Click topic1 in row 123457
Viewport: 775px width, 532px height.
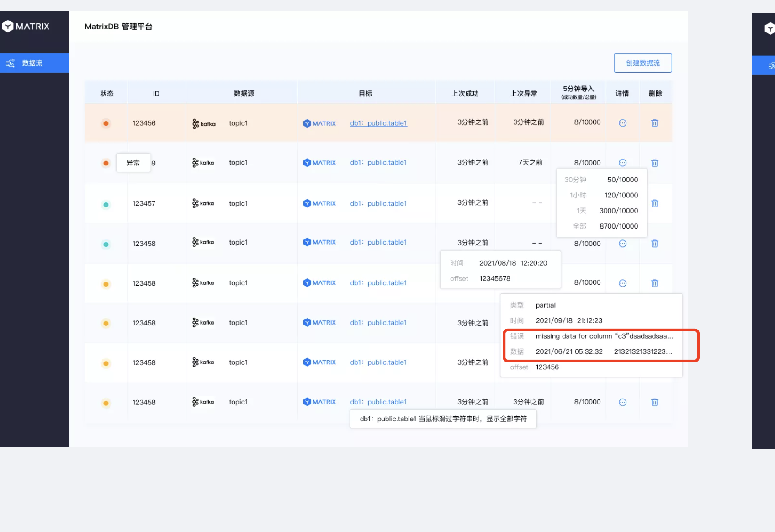[238, 203]
